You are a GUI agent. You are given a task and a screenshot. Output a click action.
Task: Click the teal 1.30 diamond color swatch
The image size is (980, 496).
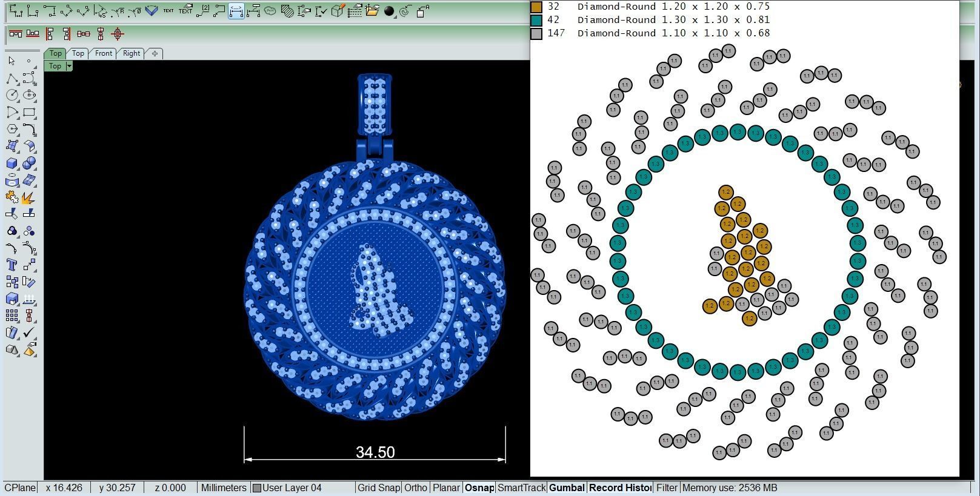pyautogui.click(x=536, y=20)
